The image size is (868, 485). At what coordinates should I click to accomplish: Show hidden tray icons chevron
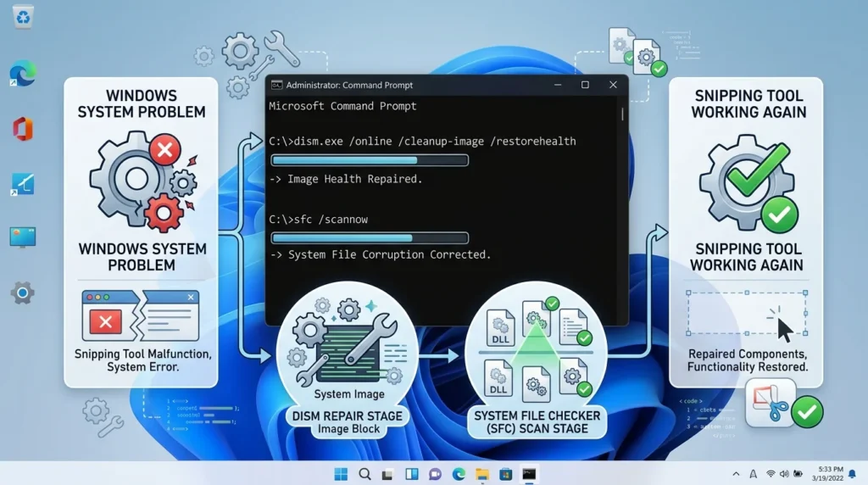coord(736,474)
